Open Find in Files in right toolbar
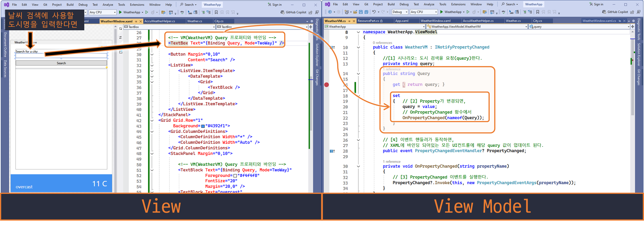 484,12
